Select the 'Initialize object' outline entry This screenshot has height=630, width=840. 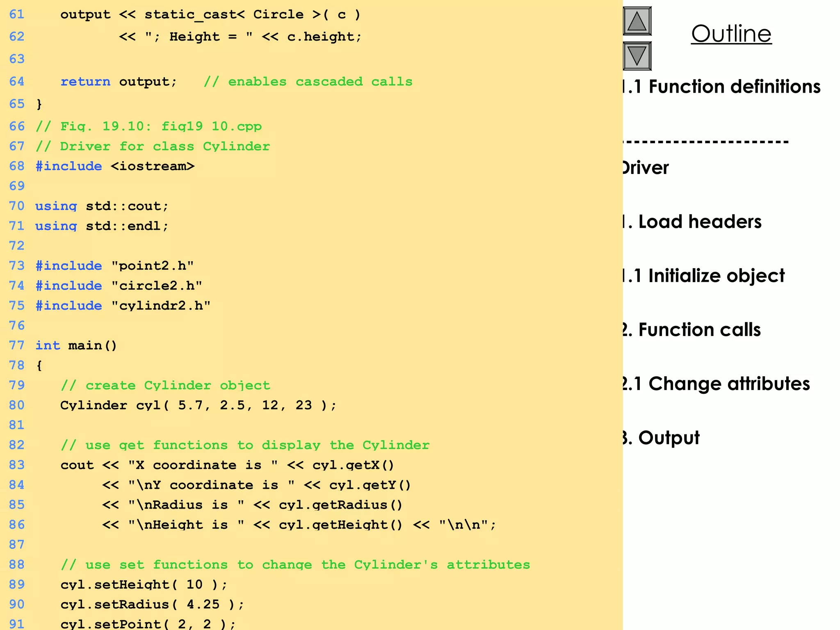704,276
